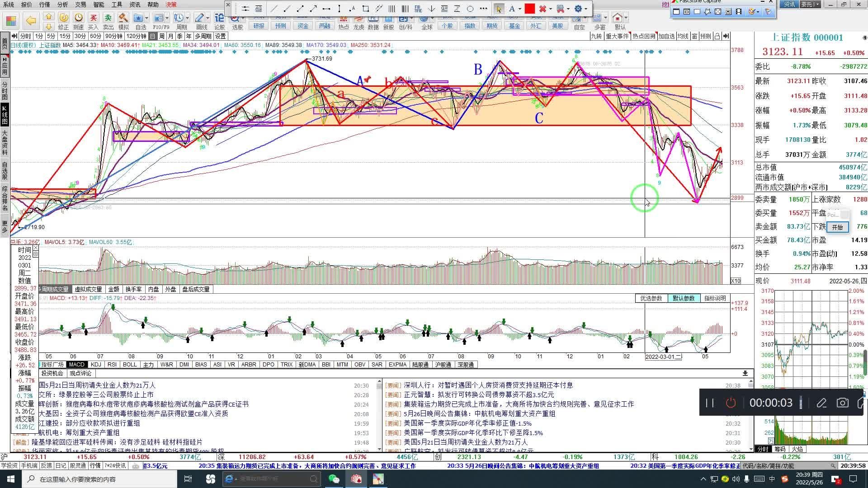Screen dimensions: 868x488
Task: Open the 模拟 simulation hammer icon
Action: coord(123,18)
